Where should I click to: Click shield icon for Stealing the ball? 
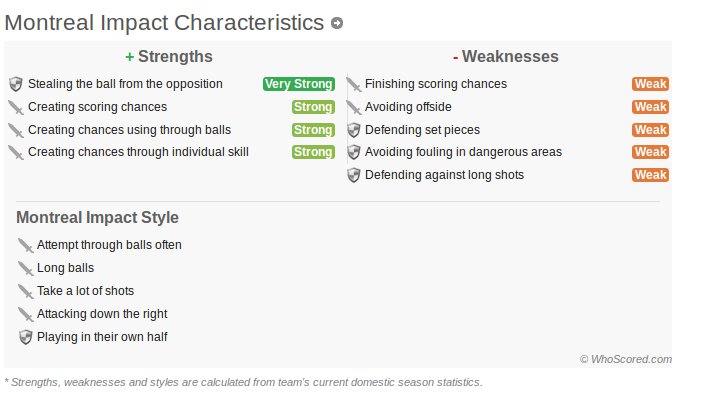coord(16,84)
